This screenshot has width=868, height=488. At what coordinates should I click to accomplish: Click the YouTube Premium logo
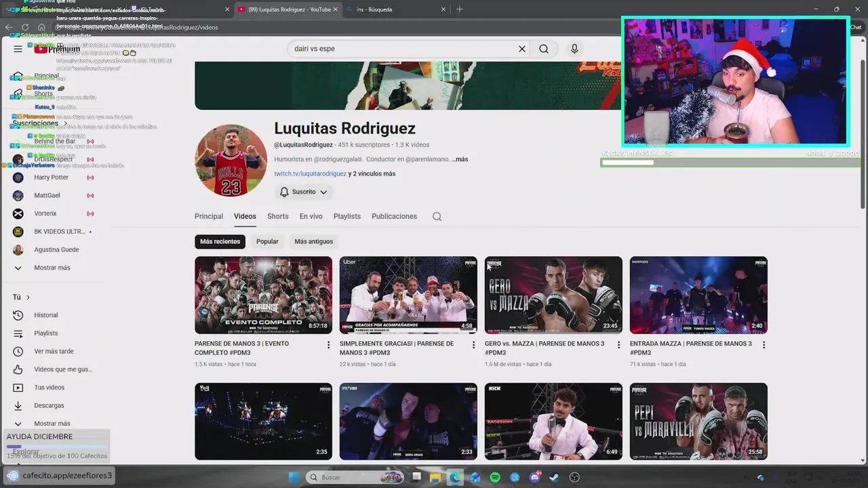pos(57,49)
